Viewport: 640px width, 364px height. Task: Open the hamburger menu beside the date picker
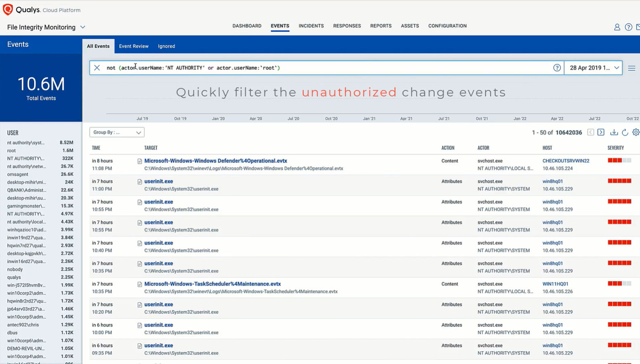pos(631,68)
